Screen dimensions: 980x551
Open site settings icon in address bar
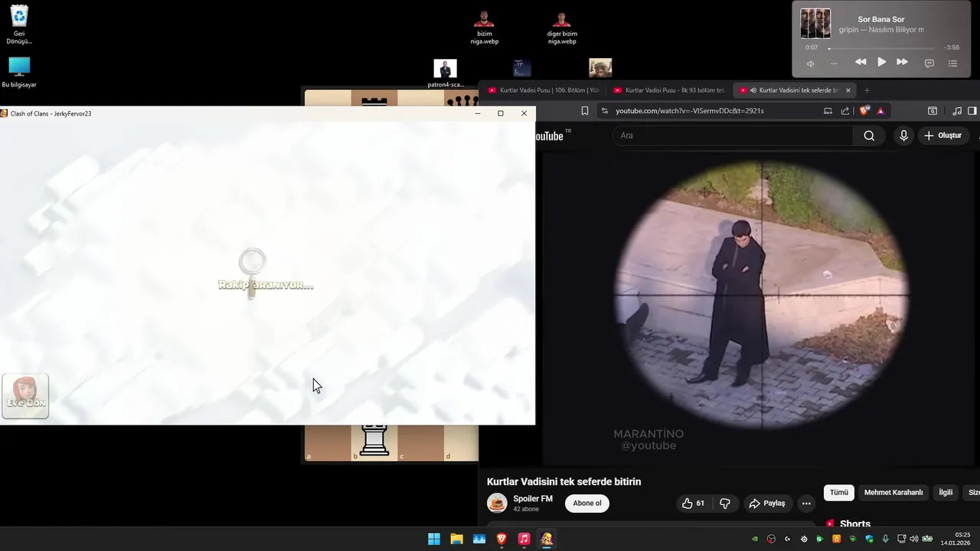[604, 111]
